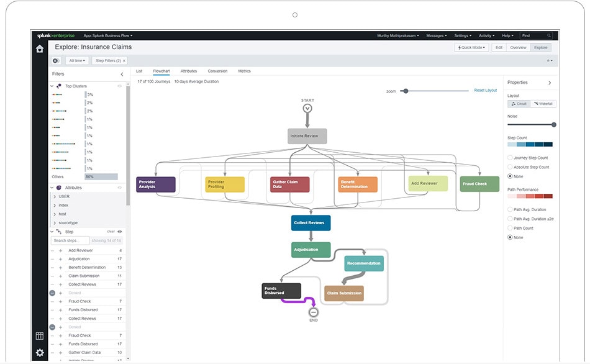Image resolution: width=590 pixels, height=364 pixels.
Task: Click the Step Count blue color scale
Action: click(530, 144)
